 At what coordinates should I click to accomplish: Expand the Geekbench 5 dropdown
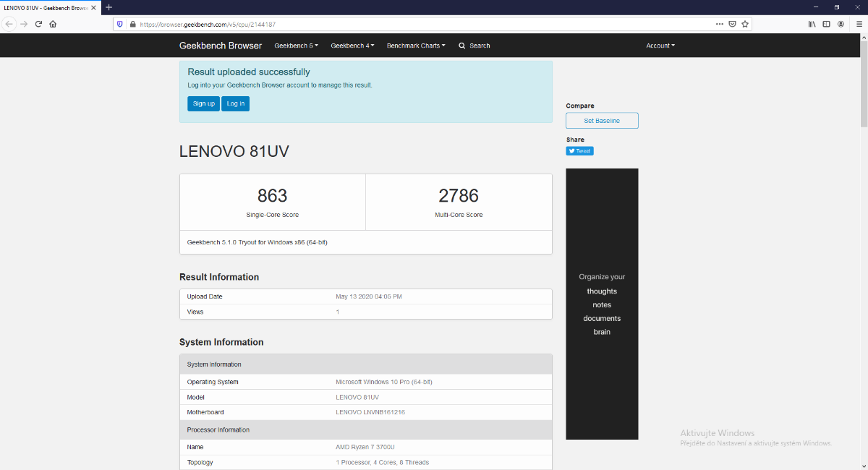point(296,46)
